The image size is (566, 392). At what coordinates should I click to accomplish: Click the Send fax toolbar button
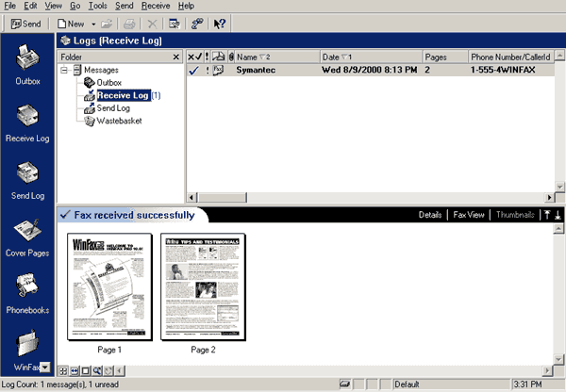pyautogui.click(x=25, y=24)
